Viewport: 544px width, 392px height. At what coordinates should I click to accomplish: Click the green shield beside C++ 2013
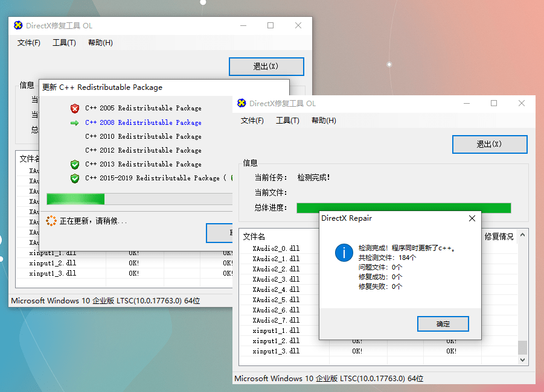pyautogui.click(x=75, y=164)
